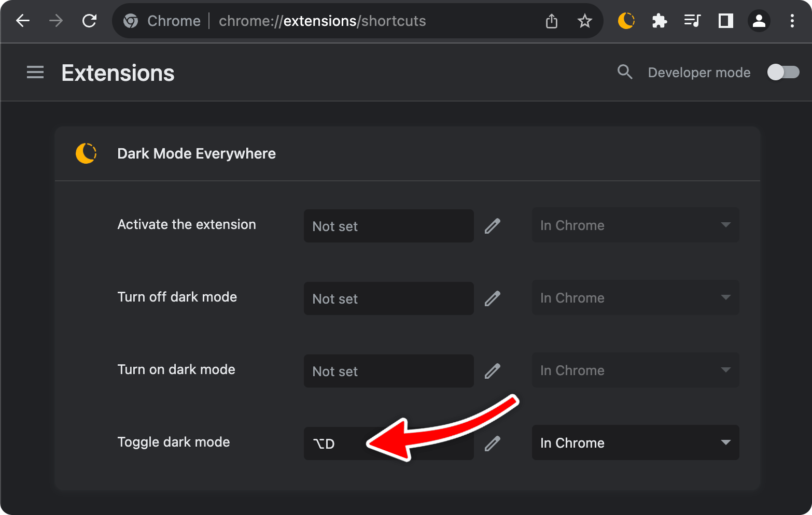Turn on Developer mode switch
This screenshot has height=515, width=812.
(783, 72)
